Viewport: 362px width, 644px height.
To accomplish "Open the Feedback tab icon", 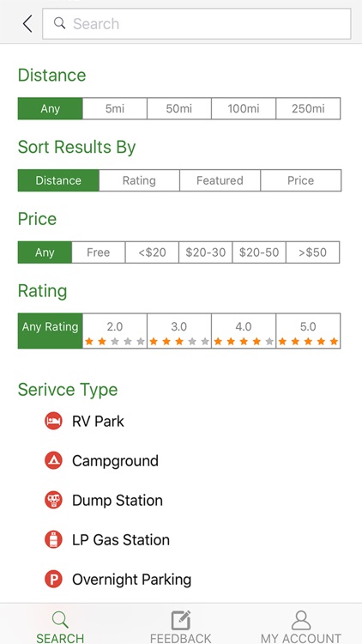I will click(x=181, y=620).
